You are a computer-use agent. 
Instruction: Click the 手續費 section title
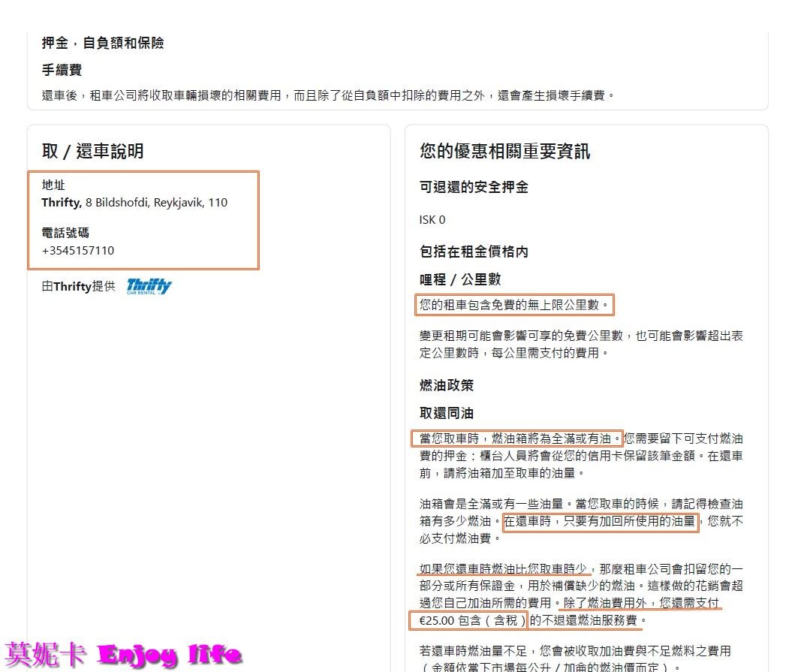click(63, 70)
